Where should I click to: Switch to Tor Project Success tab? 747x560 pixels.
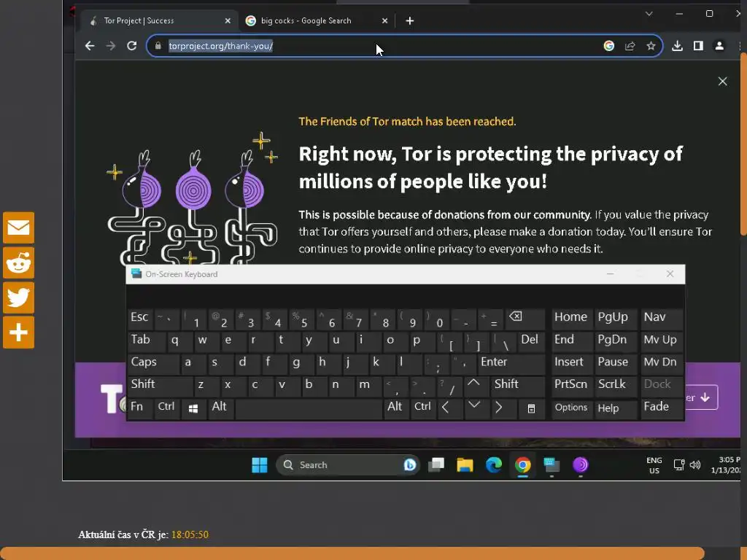(x=159, y=20)
